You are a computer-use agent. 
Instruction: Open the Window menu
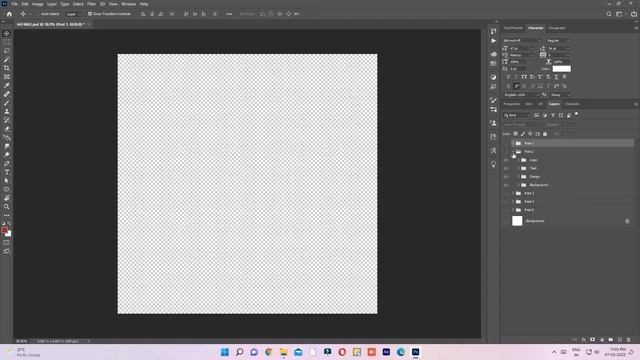[x=128, y=4]
